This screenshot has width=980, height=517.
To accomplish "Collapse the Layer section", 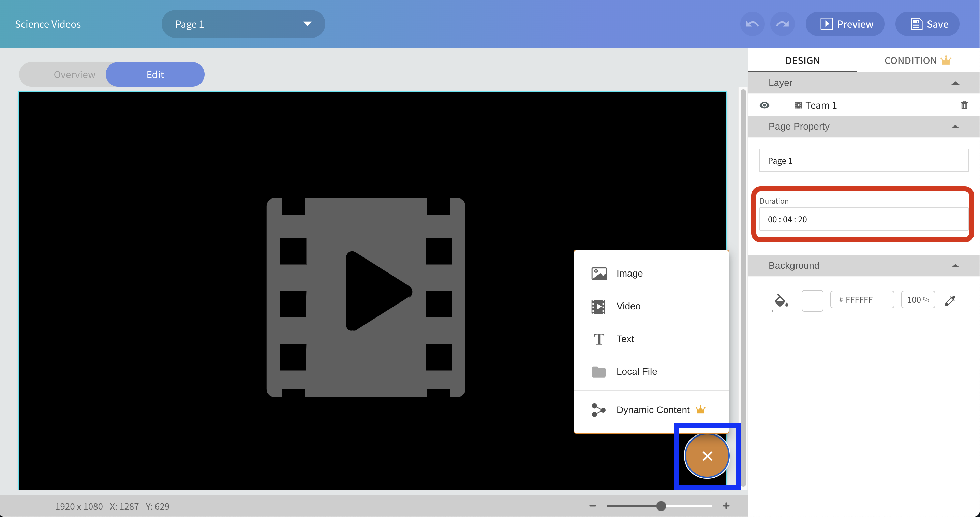I will point(955,83).
